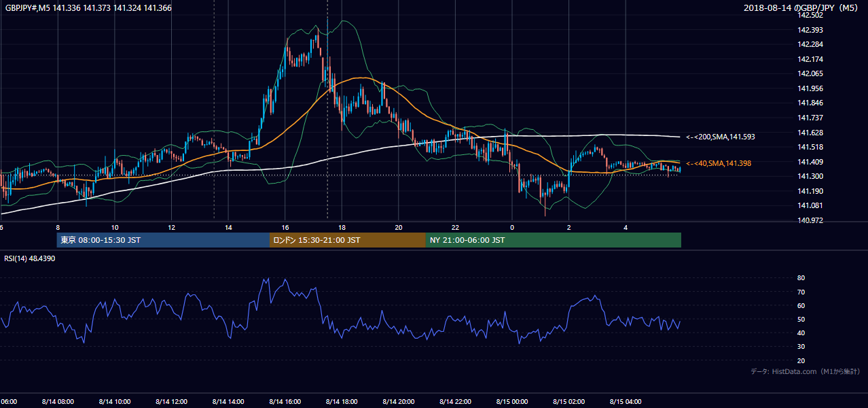Click hour tick 8 under the price chart
The height and width of the screenshot is (408, 868).
[58, 227]
